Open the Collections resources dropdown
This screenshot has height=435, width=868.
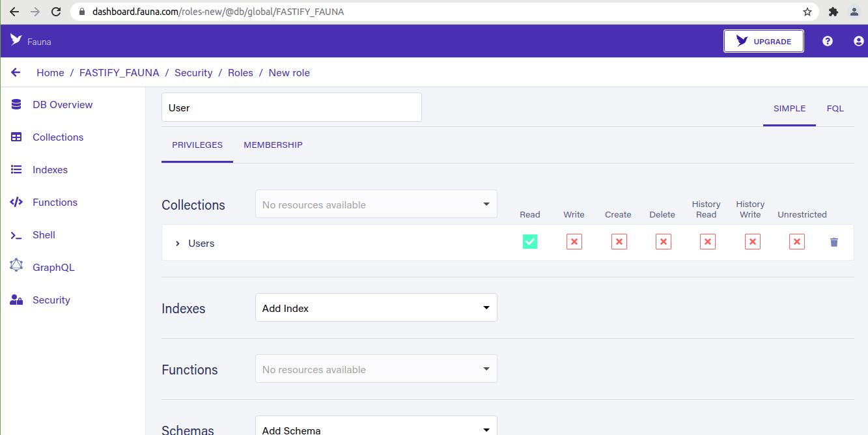(x=376, y=204)
